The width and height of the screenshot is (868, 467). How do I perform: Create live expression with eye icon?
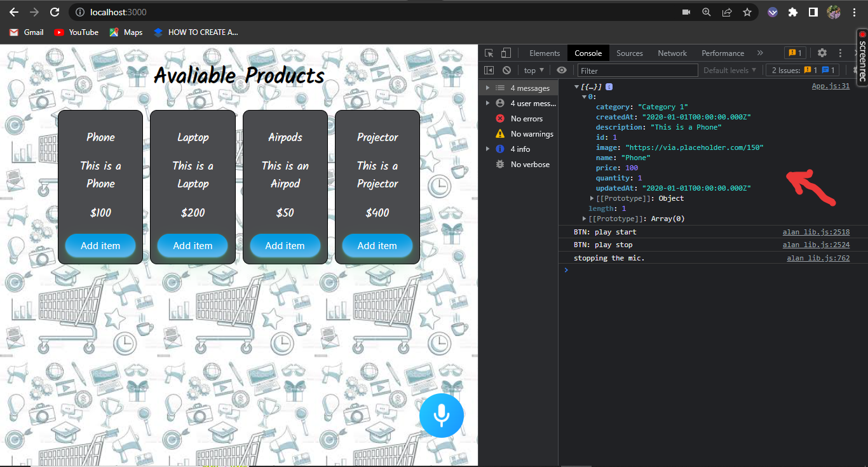pos(561,71)
